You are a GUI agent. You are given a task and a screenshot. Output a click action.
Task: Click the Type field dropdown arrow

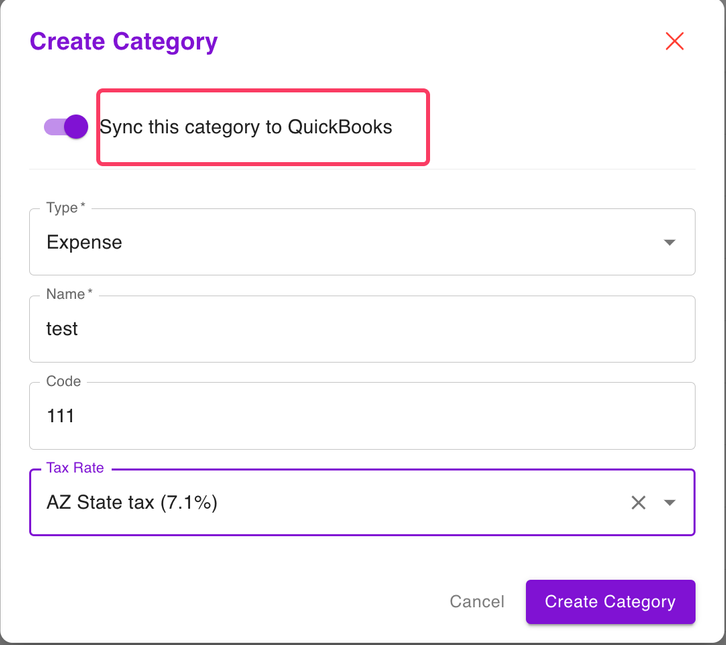(x=670, y=242)
